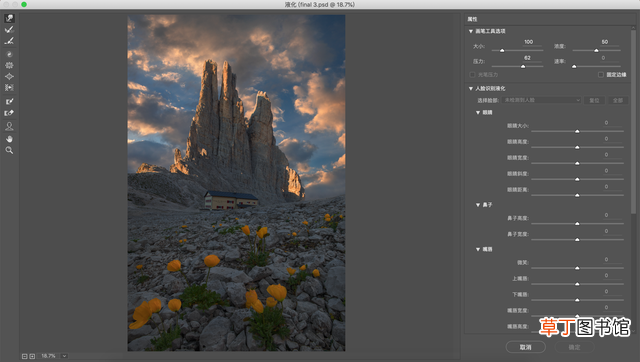The width and height of the screenshot is (640, 362).
Task: Click the 确定 (OK) button
Action: pyautogui.click(x=574, y=347)
